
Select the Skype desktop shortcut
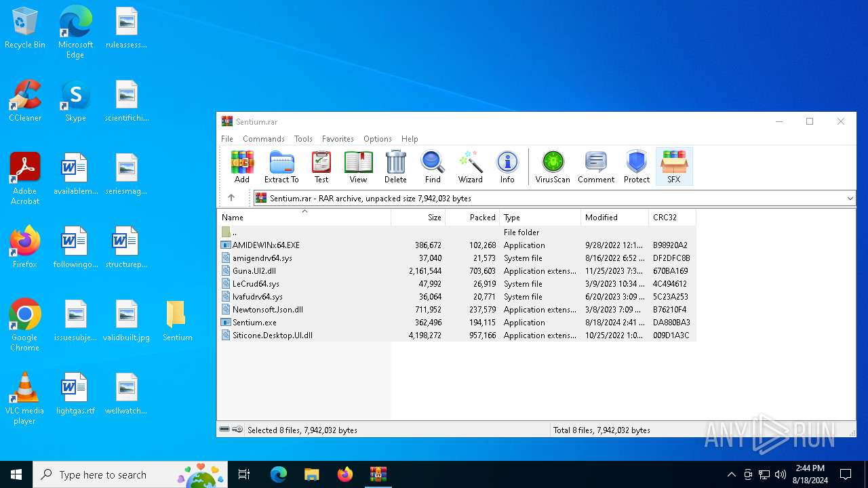tap(75, 101)
